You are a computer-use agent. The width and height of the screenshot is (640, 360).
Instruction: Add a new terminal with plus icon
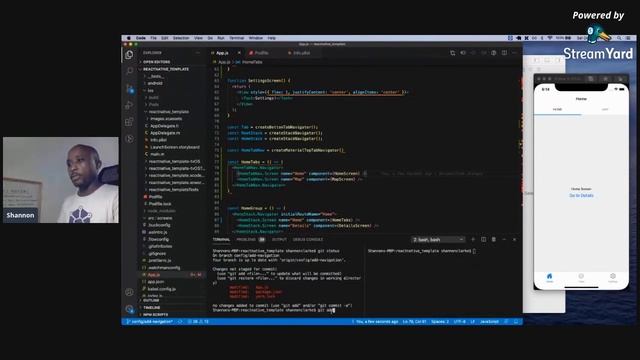[473, 240]
